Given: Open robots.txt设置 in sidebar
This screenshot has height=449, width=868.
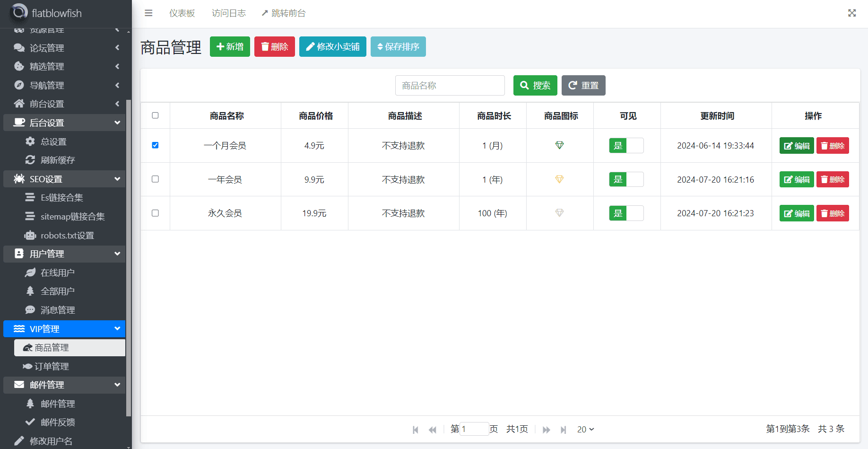Looking at the screenshot, I should pos(64,235).
